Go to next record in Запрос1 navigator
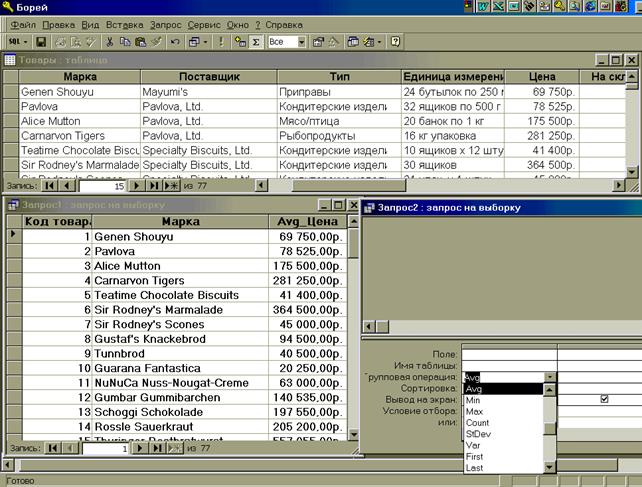The height and width of the screenshot is (487, 642). pos(140,448)
